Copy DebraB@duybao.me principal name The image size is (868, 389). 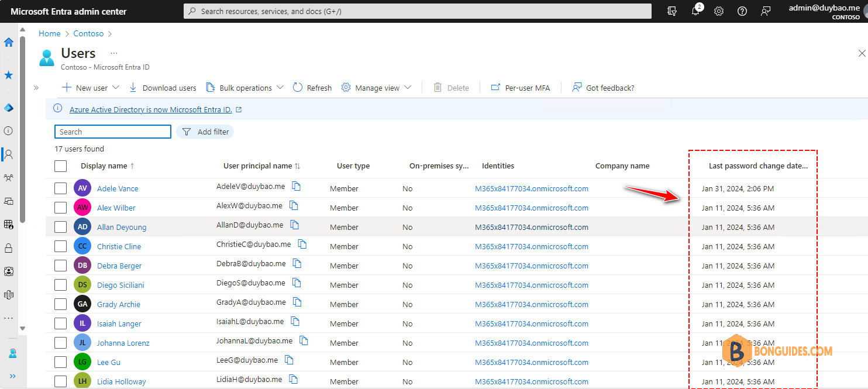(297, 264)
